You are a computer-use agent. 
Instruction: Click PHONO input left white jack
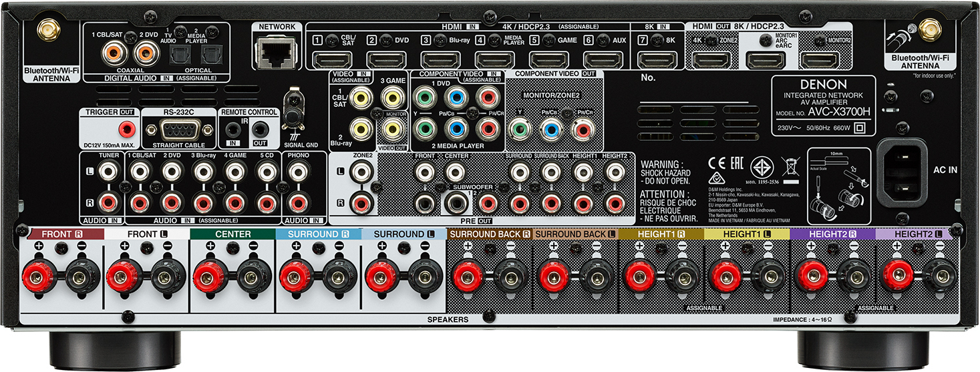point(299,172)
